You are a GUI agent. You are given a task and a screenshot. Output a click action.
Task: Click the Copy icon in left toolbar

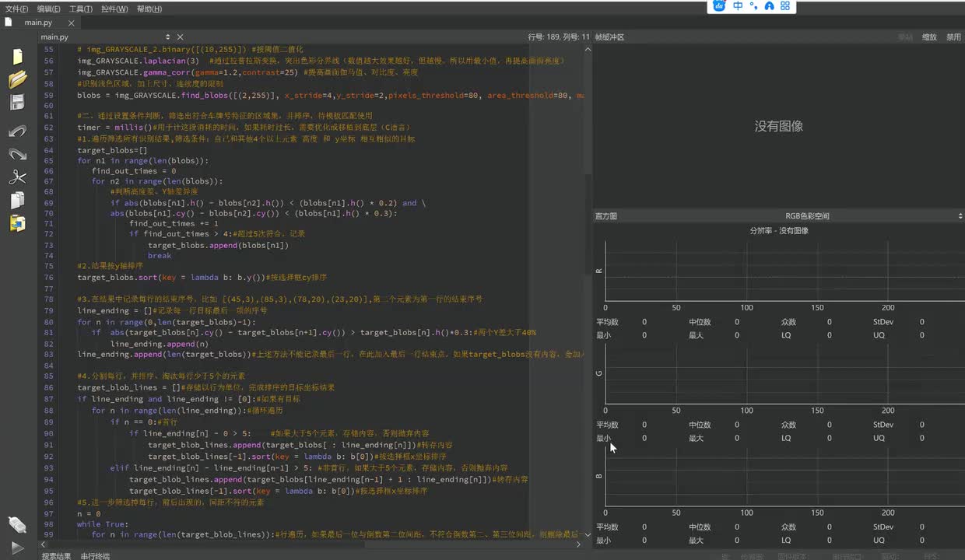click(17, 201)
